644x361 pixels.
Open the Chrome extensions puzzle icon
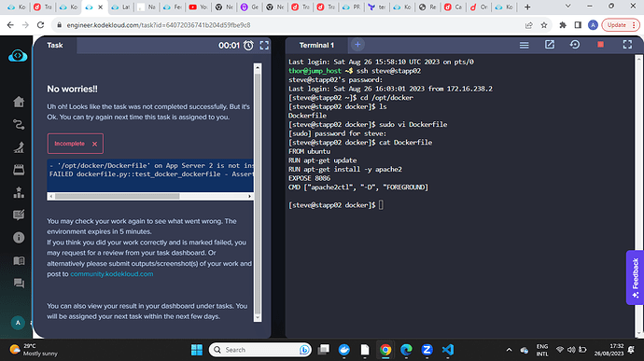click(x=563, y=25)
